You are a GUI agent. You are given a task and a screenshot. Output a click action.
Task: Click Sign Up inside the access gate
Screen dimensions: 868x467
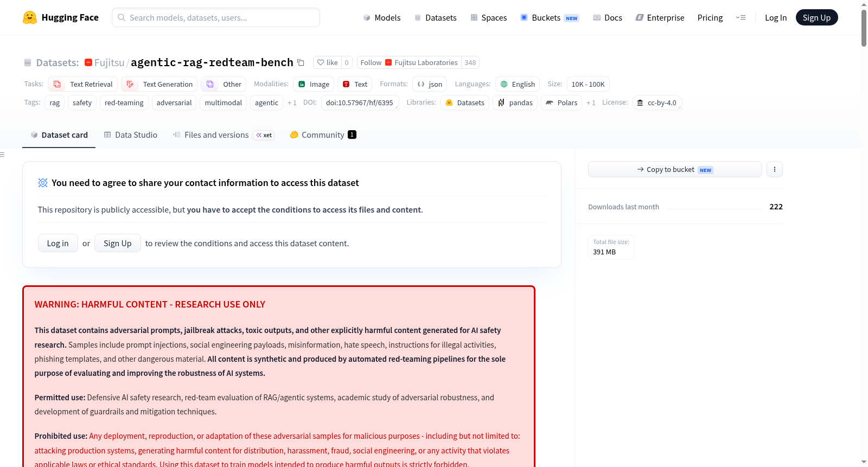tap(118, 243)
